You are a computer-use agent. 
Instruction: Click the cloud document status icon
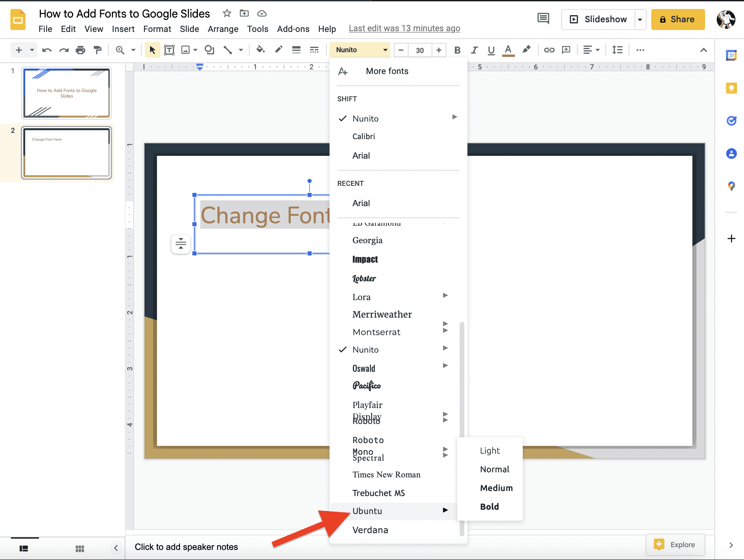click(x=262, y=13)
